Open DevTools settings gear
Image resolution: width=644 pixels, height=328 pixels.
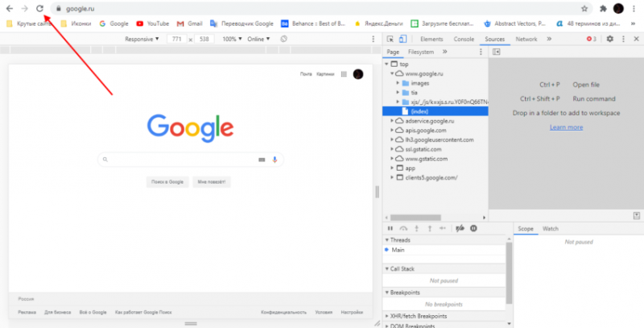610,39
